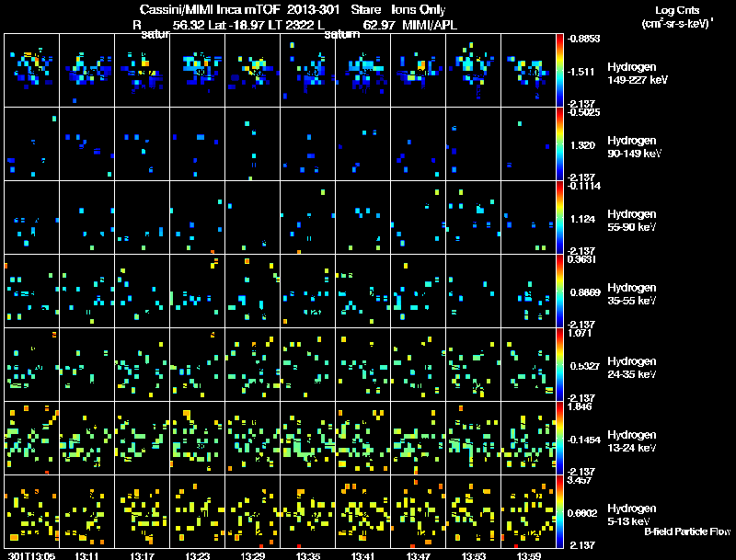
Task: Select the 13:59 time label
Action: 529,554
